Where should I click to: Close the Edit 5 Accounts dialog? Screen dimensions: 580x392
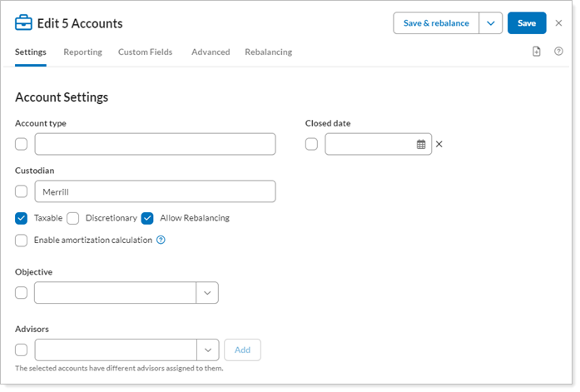pos(558,23)
